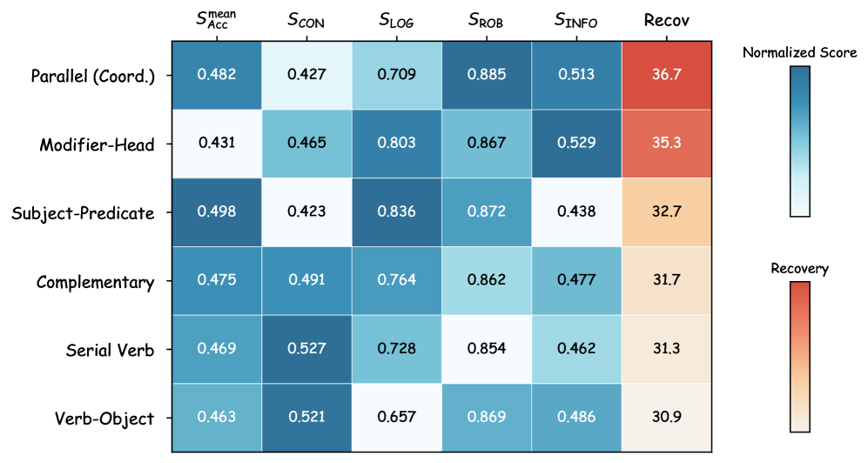Image resolution: width=868 pixels, height=463 pixels.
Task: Click the 0.529 cell under S_INFO
Action: 576,144
